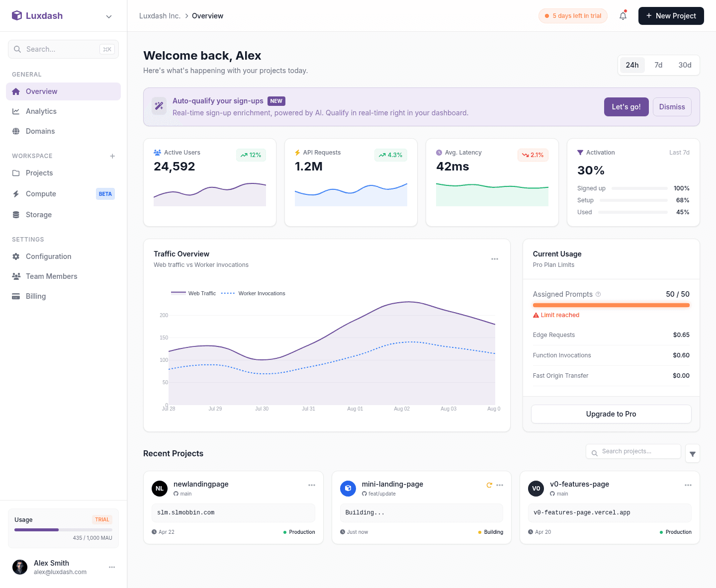Open Alex Smith account options dots
Image resolution: width=716 pixels, height=588 pixels.
(112, 567)
